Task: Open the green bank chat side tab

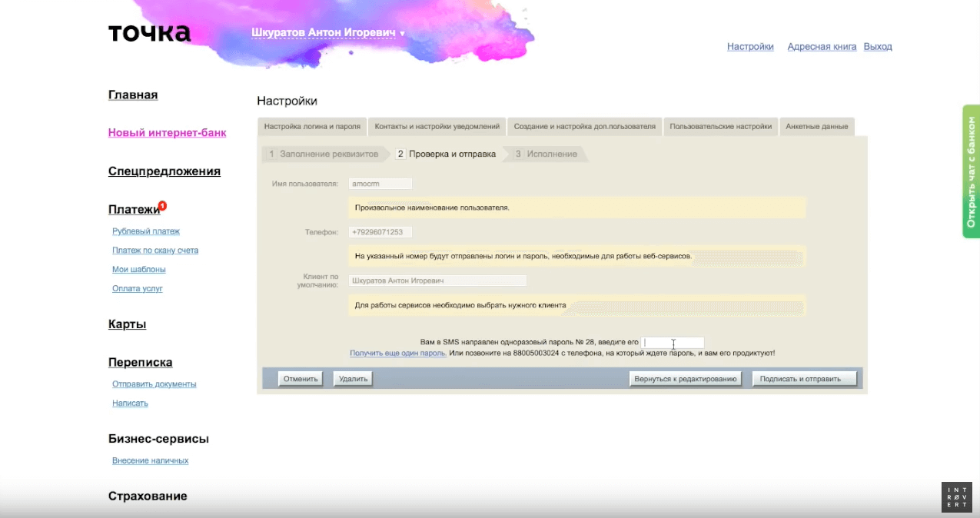Action: (x=971, y=171)
